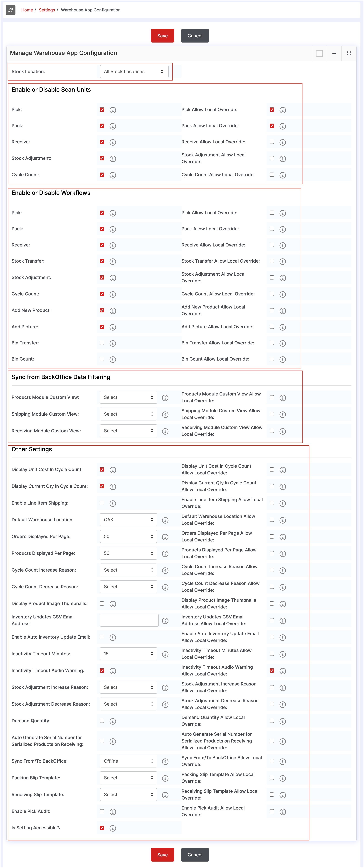Open Orders Displayed Per Page dropdown
This screenshot has height=868, width=364.
128,536
